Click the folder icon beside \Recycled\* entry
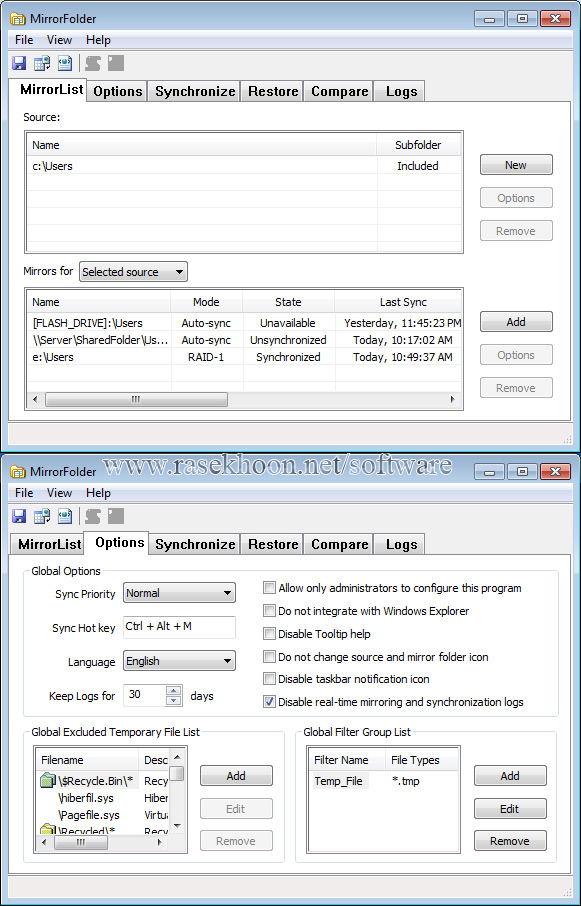The image size is (581, 906). coord(47,830)
